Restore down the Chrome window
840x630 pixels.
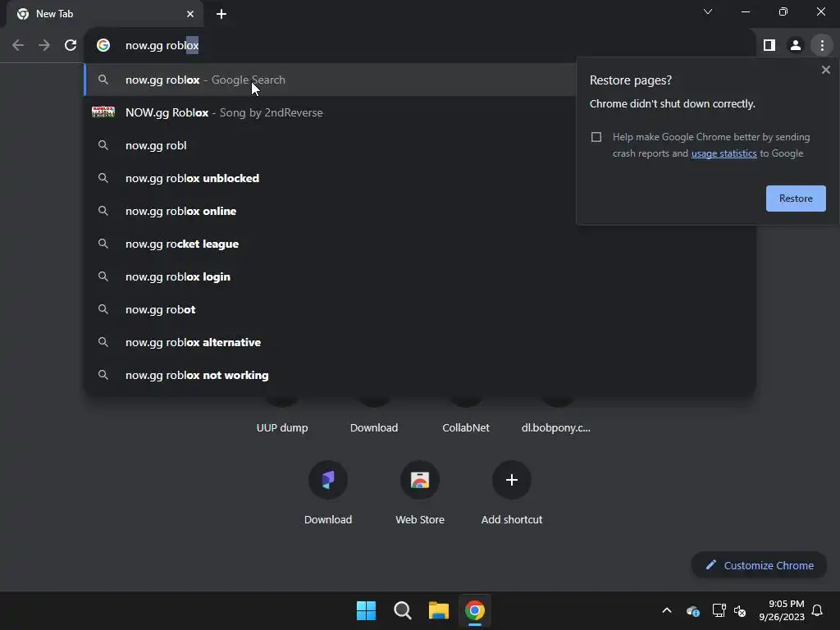pos(783,11)
